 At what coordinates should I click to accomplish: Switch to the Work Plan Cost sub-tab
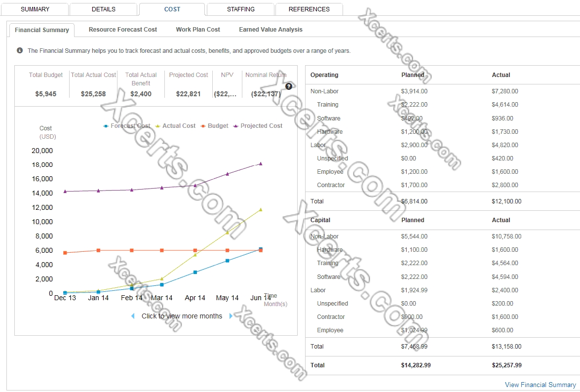coord(198,30)
